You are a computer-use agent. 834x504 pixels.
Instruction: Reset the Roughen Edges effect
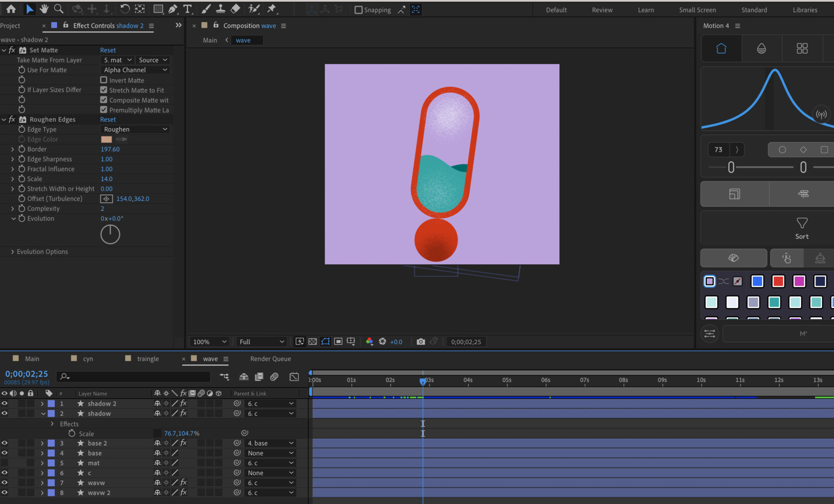(x=108, y=119)
